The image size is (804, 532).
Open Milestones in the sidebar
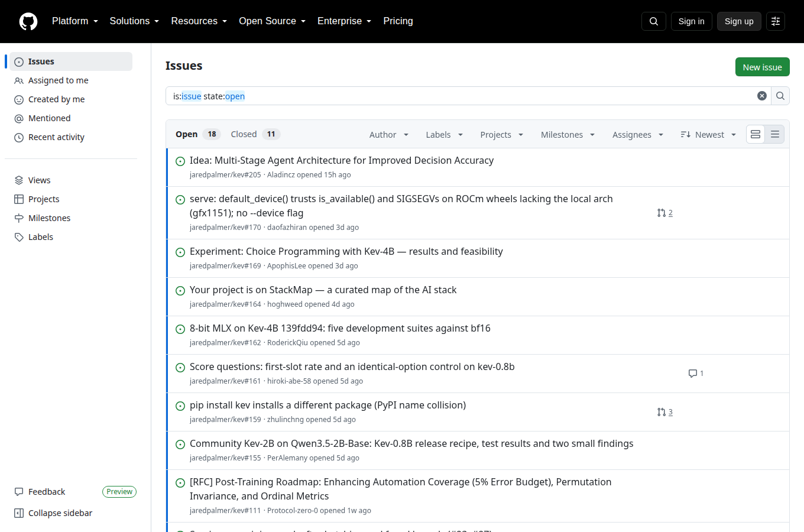tap(71, 218)
